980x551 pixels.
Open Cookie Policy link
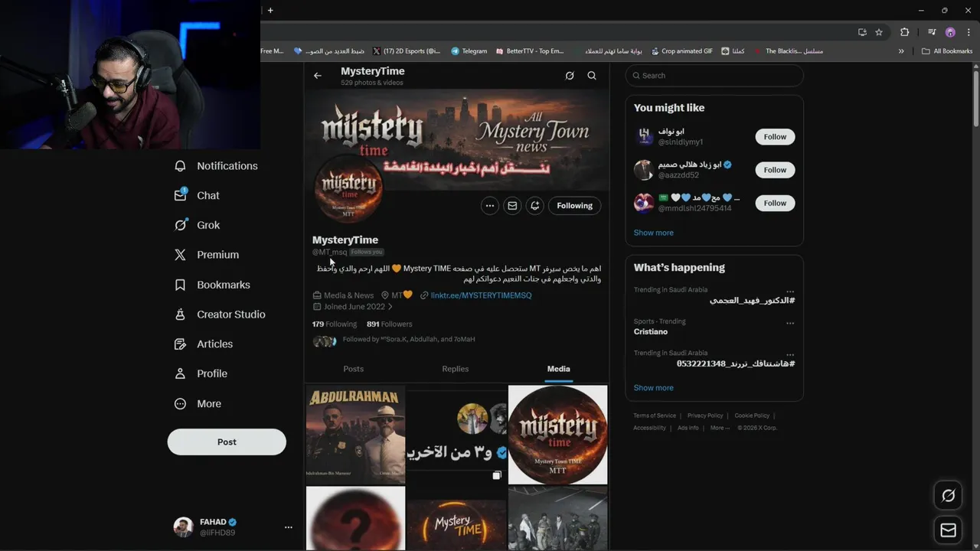(753, 416)
